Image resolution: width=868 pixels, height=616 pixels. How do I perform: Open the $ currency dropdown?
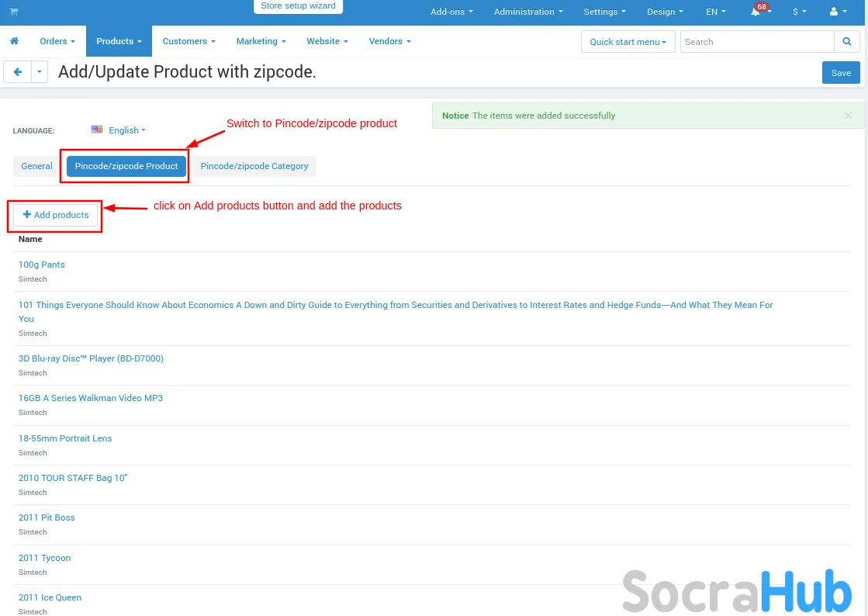[800, 12]
